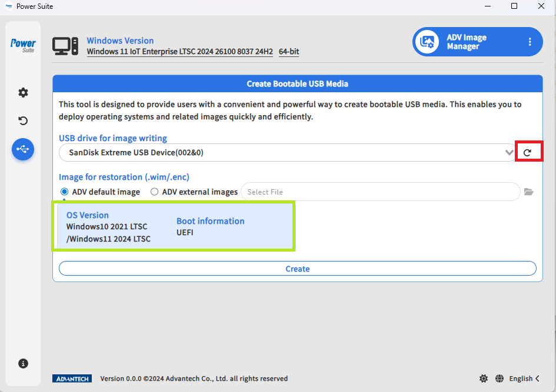The image size is (556, 392).
Task: Close the Power Suite window
Action: 541,6
